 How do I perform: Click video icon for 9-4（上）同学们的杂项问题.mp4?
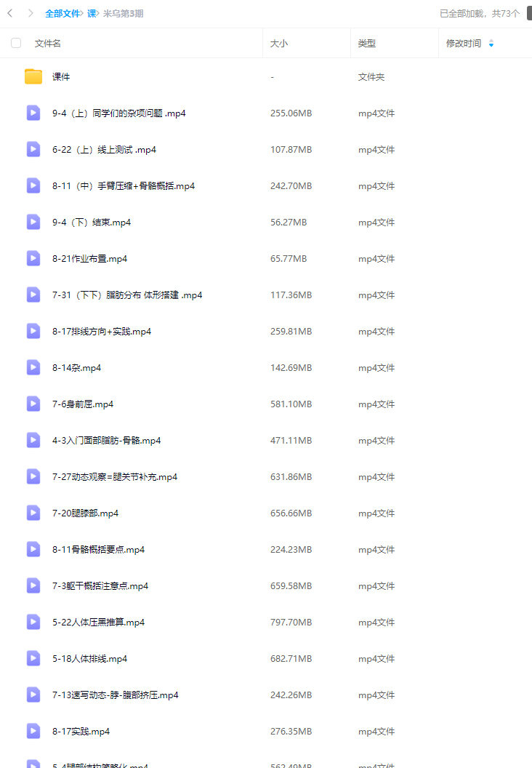click(33, 113)
